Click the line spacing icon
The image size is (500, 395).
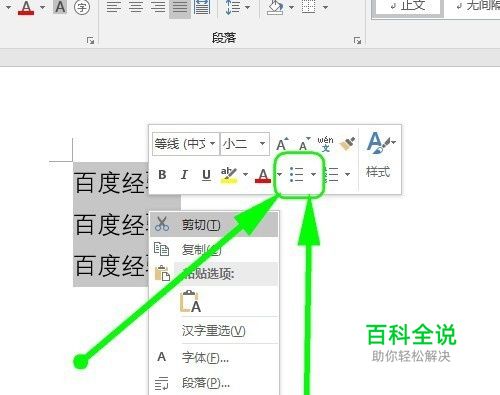232,7
